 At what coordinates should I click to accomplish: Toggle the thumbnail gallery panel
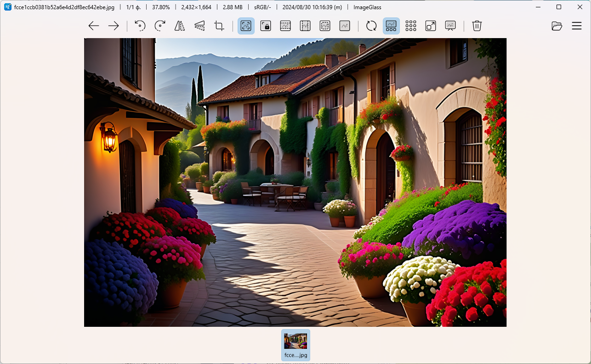click(391, 26)
